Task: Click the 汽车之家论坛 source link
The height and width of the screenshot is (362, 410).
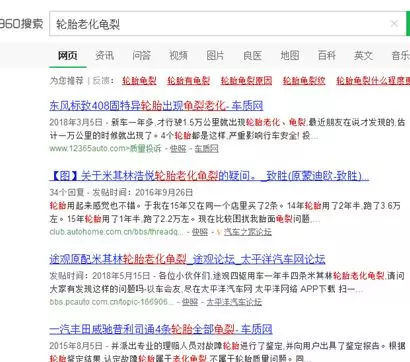Action: click(248, 232)
